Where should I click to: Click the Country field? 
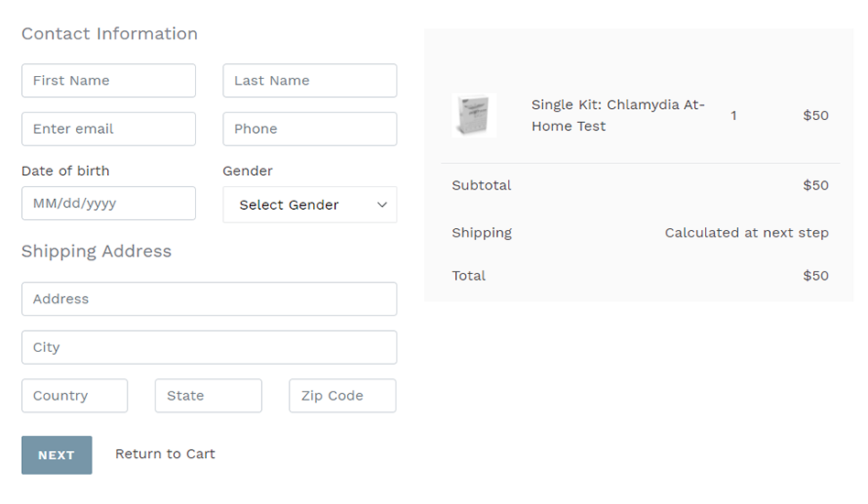[75, 396]
